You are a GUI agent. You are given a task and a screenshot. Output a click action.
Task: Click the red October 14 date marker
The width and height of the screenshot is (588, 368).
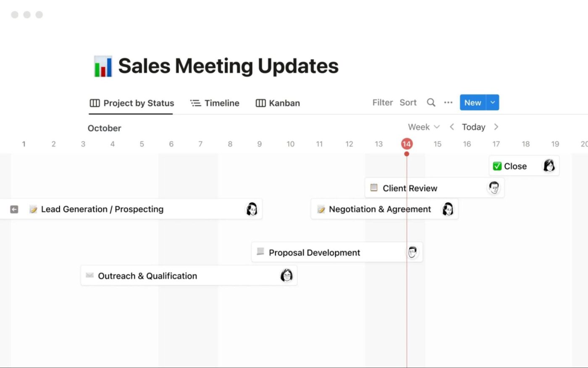(x=407, y=143)
